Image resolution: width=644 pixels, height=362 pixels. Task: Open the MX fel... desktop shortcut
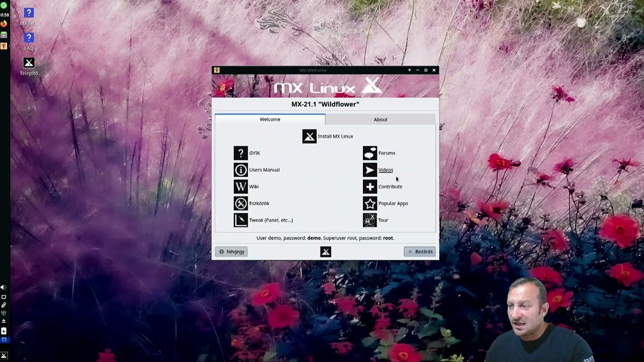coord(29,17)
